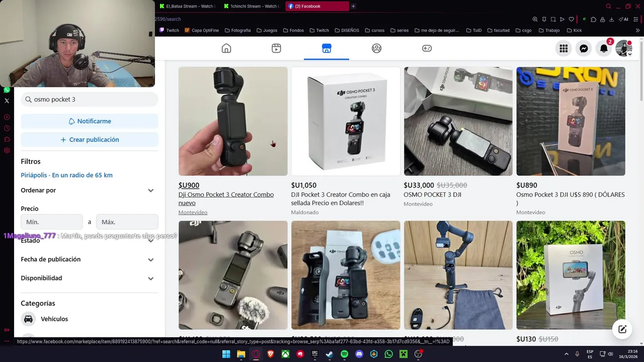Open Spotify from the taskbar
The image size is (644, 362).
coord(344,354)
